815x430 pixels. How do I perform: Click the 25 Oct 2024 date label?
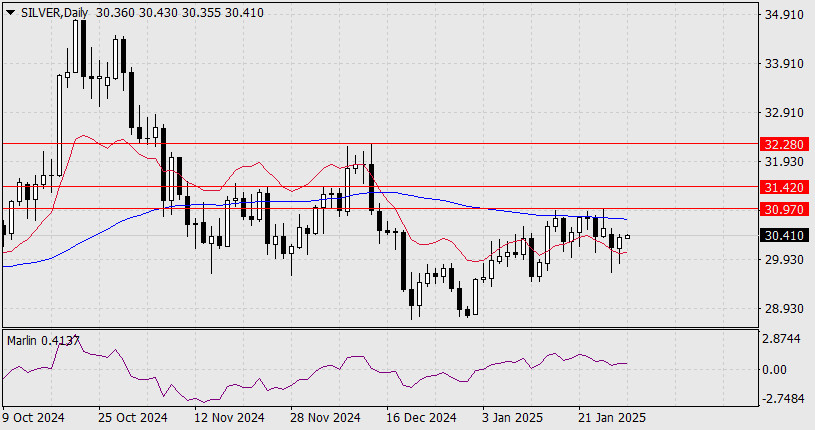(133, 418)
